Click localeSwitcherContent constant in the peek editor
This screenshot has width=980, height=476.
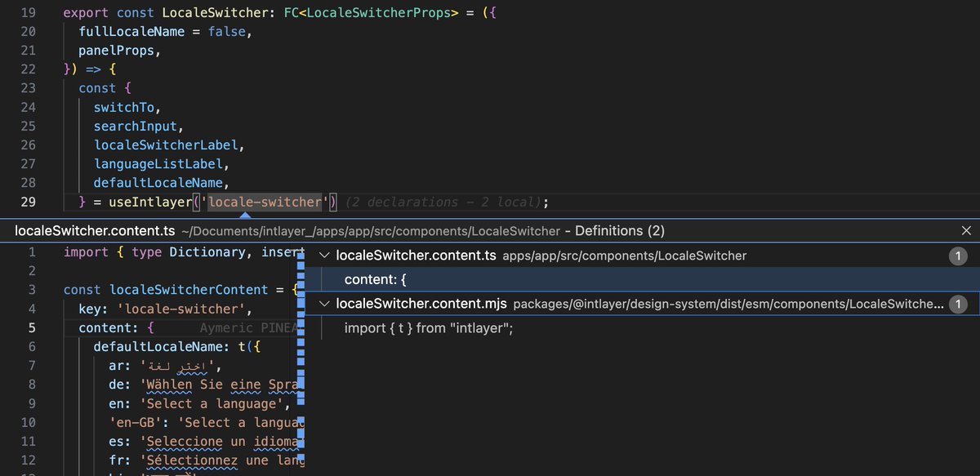pos(189,290)
